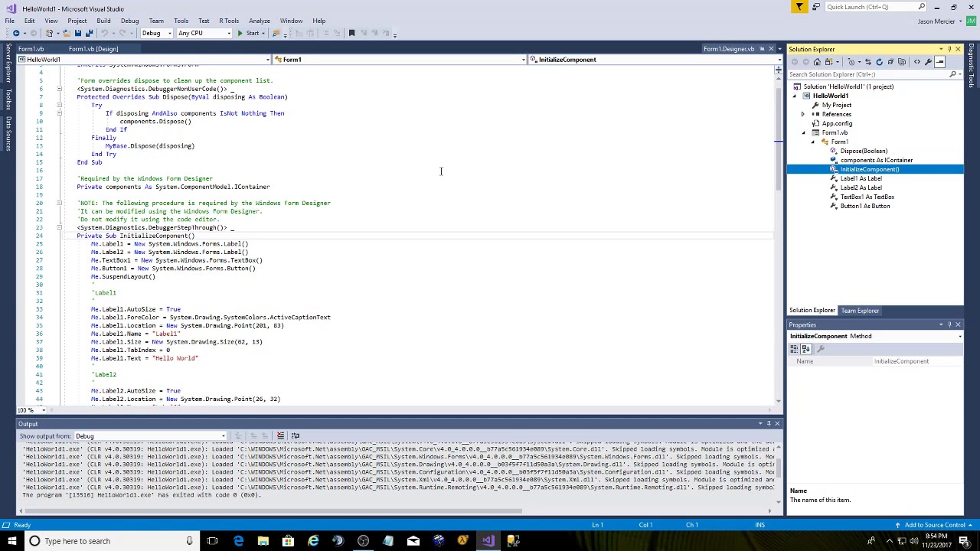The image size is (980, 551).
Task: Toggle auto-hide pin on Solution Explorer
Action: tap(949, 50)
